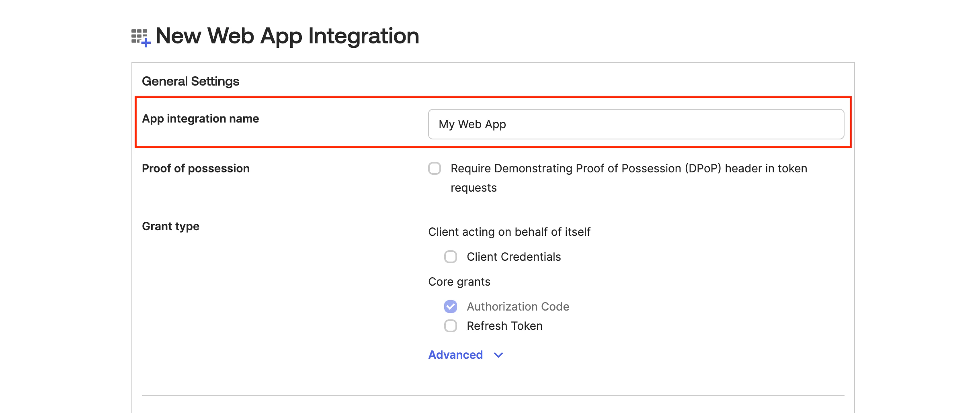Click the Advanced link
The width and height of the screenshot is (980, 413).
(x=455, y=355)
